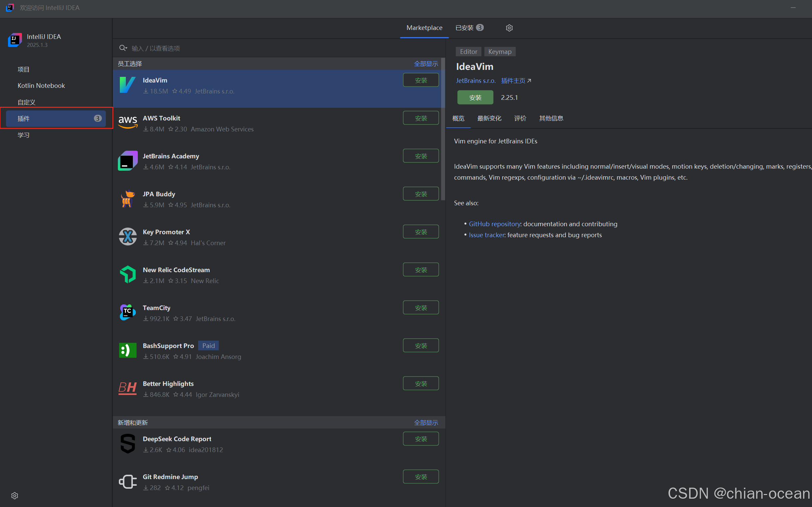Install JPA Buddy
This screenshot has width=812, height=507.
click(x=421, y=194)
